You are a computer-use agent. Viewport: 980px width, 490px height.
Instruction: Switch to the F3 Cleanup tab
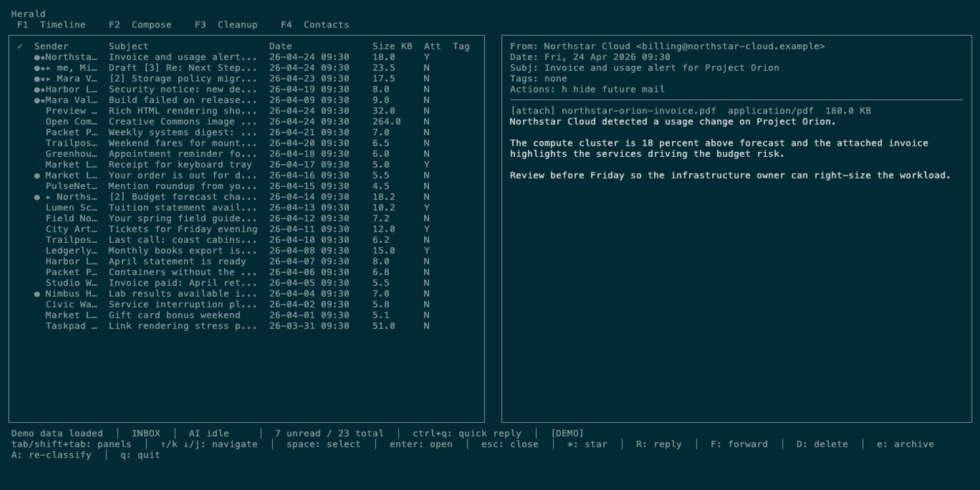pos(226,24)
